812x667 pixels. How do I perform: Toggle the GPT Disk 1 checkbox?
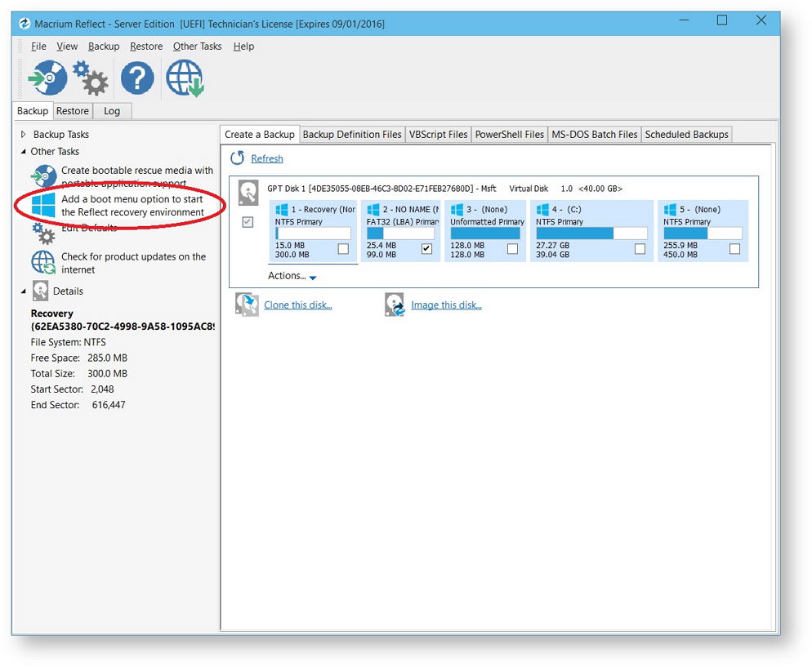tap(248, 222)
